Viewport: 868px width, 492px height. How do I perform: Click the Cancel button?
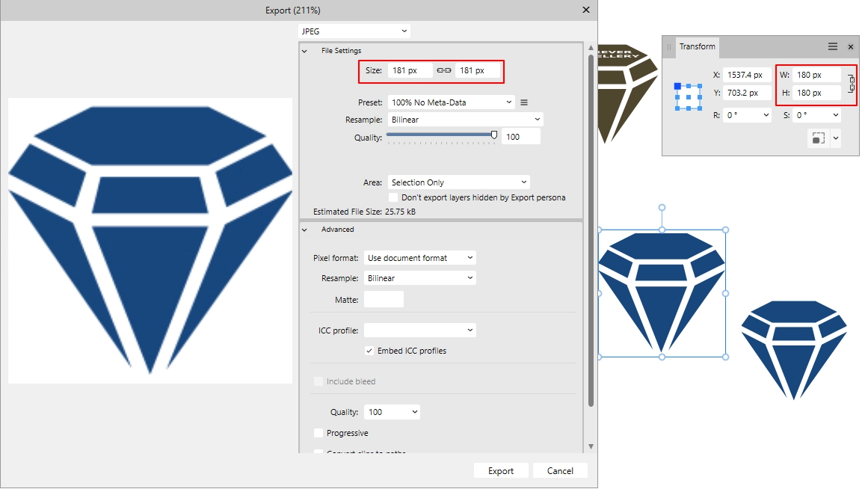560,471
